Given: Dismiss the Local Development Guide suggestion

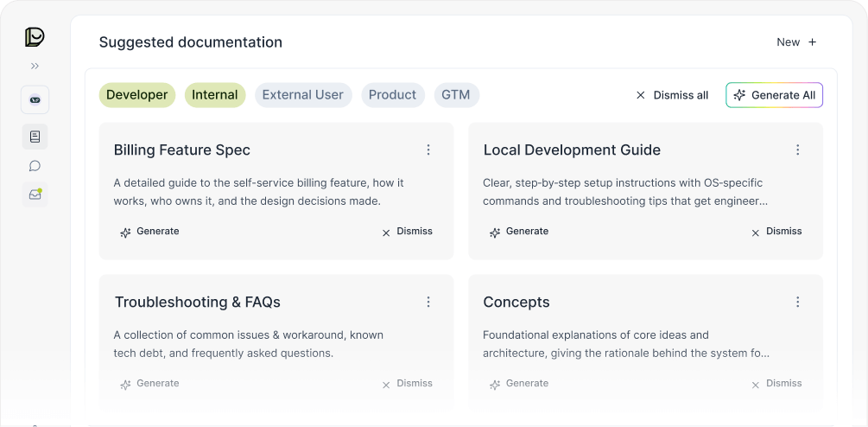Looking at the screenshot, I should tap(776, 232).
